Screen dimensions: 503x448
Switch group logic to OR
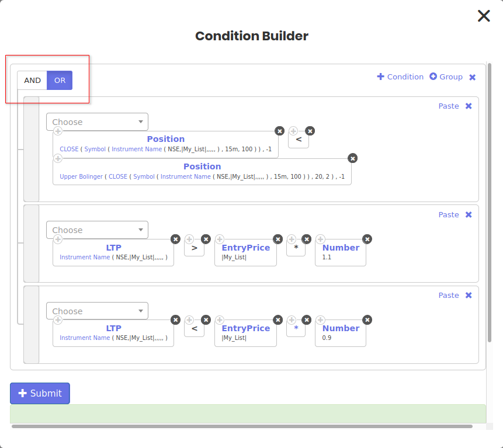coord(60,81)
